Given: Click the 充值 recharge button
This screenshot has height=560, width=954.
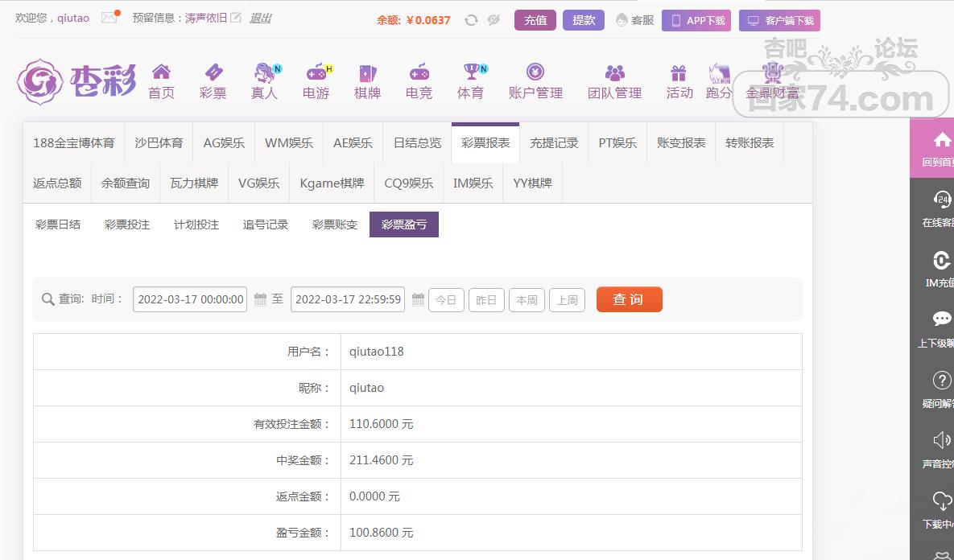Looking at the screenshot, I should (x=535, y=20).
